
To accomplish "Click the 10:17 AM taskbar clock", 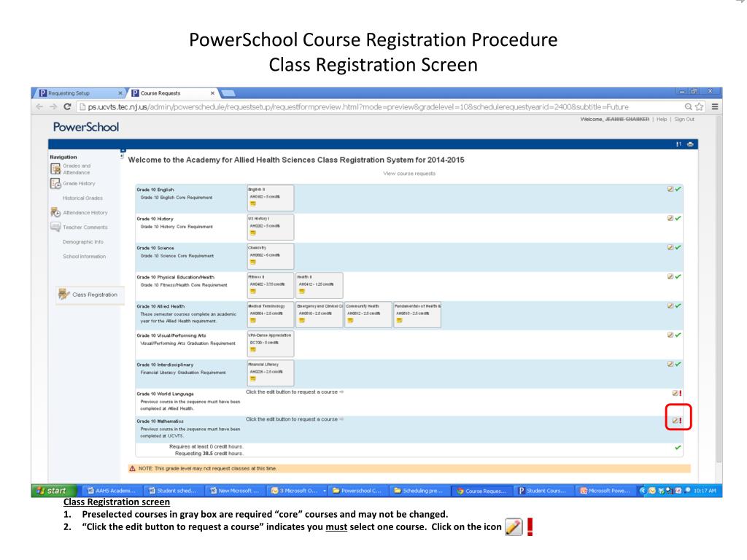I will click(x=705, y=491).
